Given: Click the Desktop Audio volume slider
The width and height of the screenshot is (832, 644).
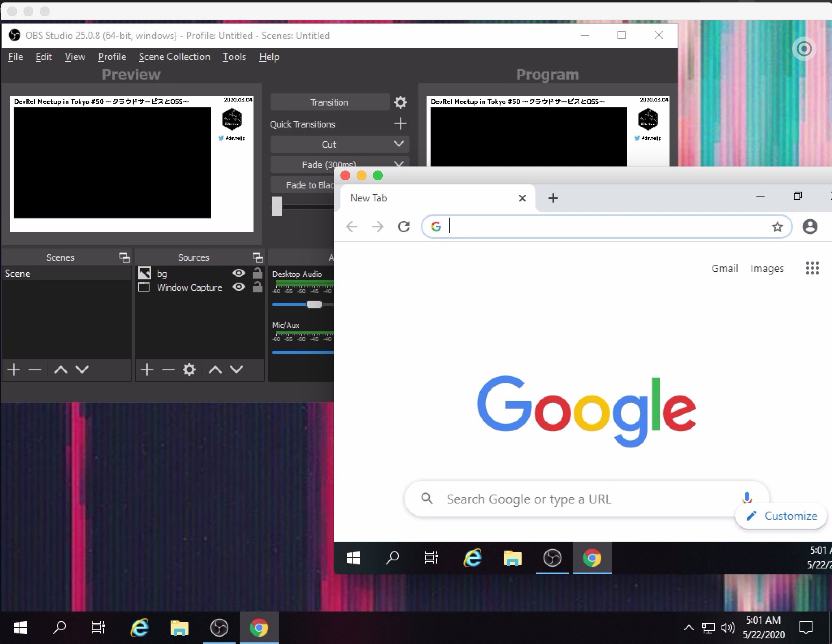Looking at the screenshot, I should coord(314,305).
